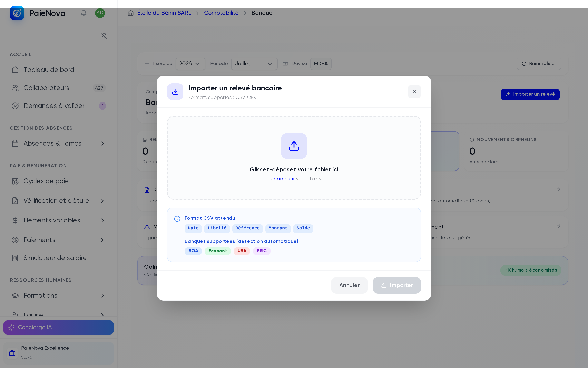Click the Demandes à valider check icon
Image resolution: width=588 pixels, height=368 pixels.
pyautogui.click(x=15, y=106)
